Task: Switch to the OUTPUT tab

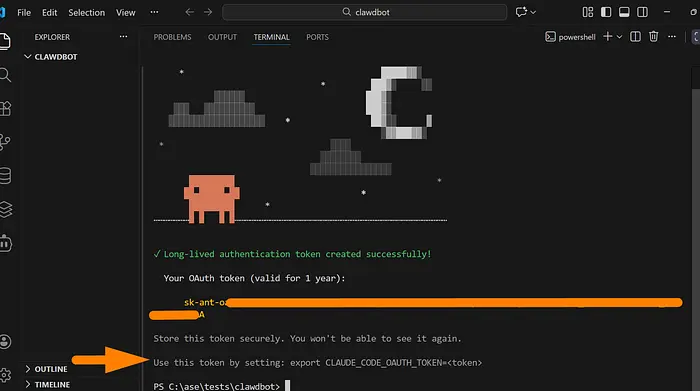Action: [x=222, y=37]
